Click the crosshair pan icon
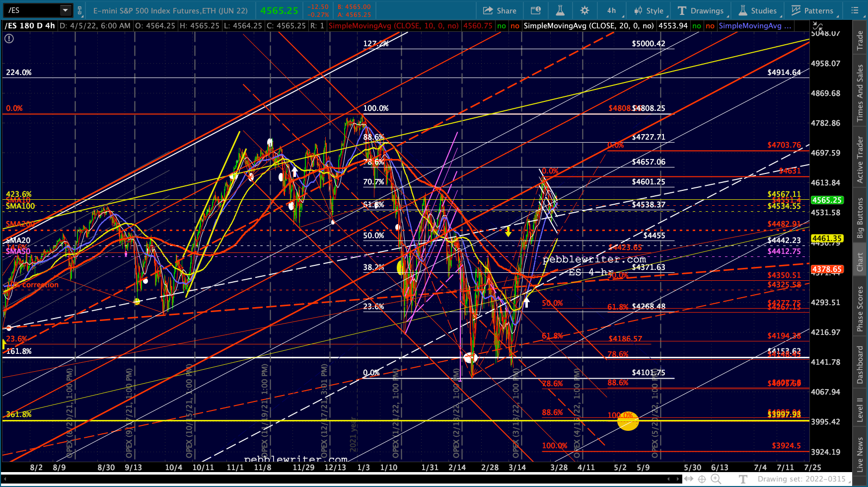 point(702,479)
